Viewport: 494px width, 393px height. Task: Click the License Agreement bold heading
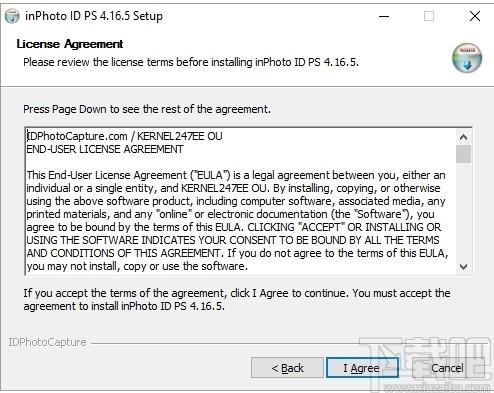70,44
